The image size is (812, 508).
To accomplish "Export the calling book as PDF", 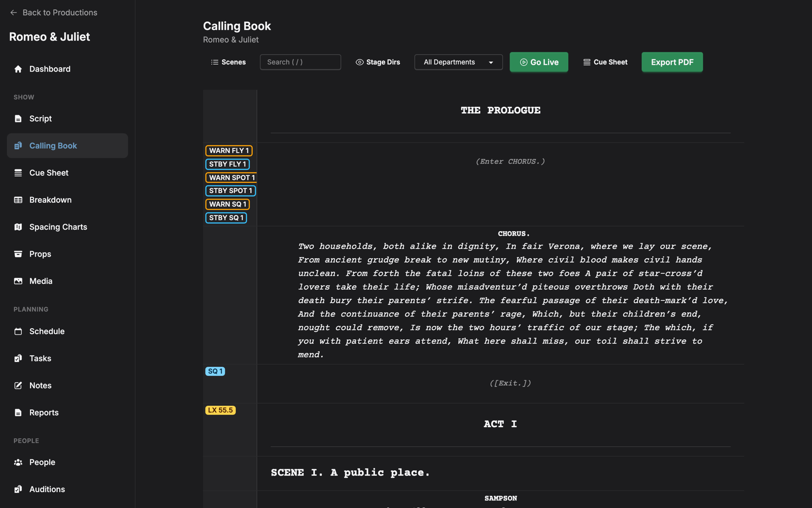I will tap(672, 62).
